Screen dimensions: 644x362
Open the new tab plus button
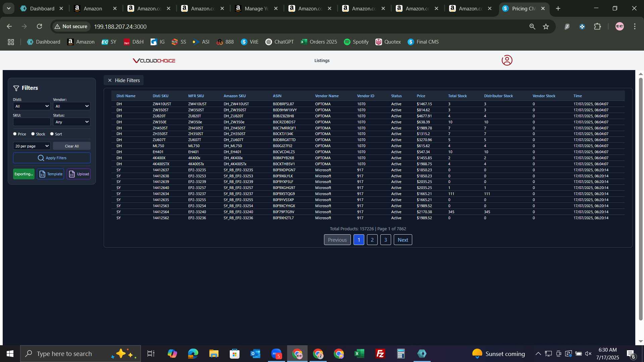558,8
